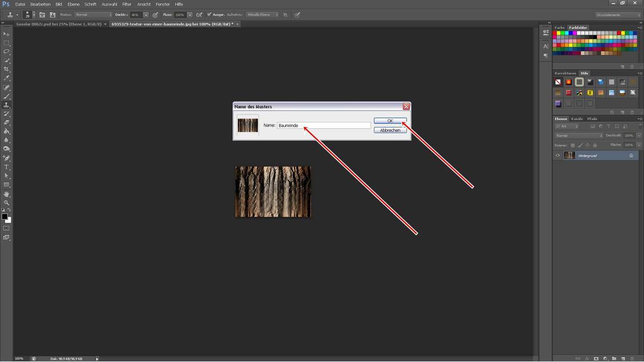
Task: Toggle Quick Mask mode icon
Action: coord(6,228)
